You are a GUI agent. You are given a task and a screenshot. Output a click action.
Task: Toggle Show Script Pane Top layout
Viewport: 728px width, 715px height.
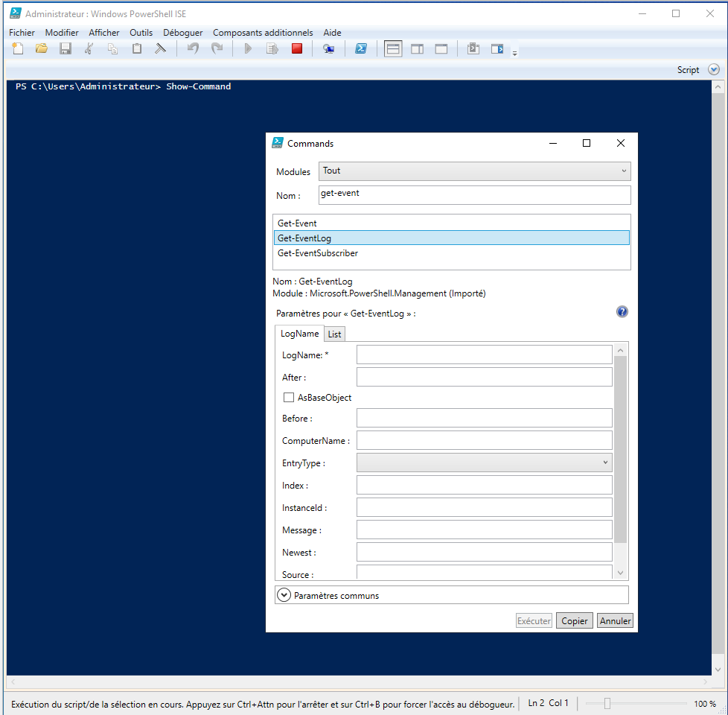[x=392, y=48]
